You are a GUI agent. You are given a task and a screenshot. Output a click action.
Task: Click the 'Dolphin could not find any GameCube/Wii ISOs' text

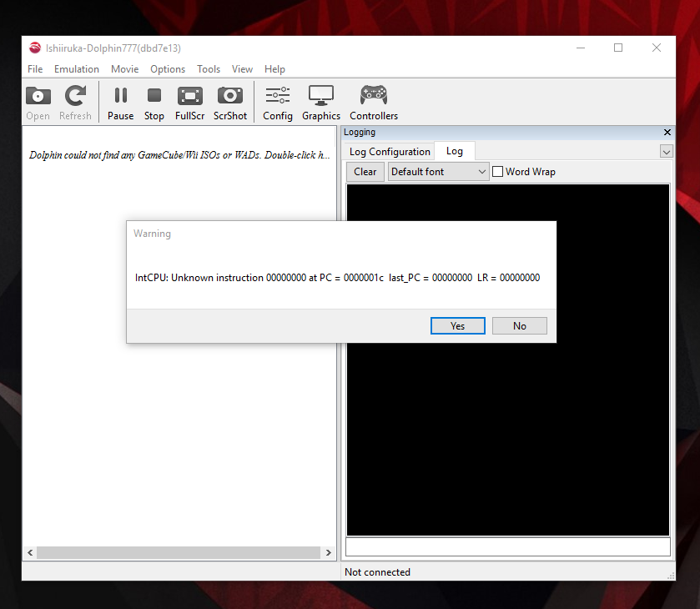click(x=179, y=155)
